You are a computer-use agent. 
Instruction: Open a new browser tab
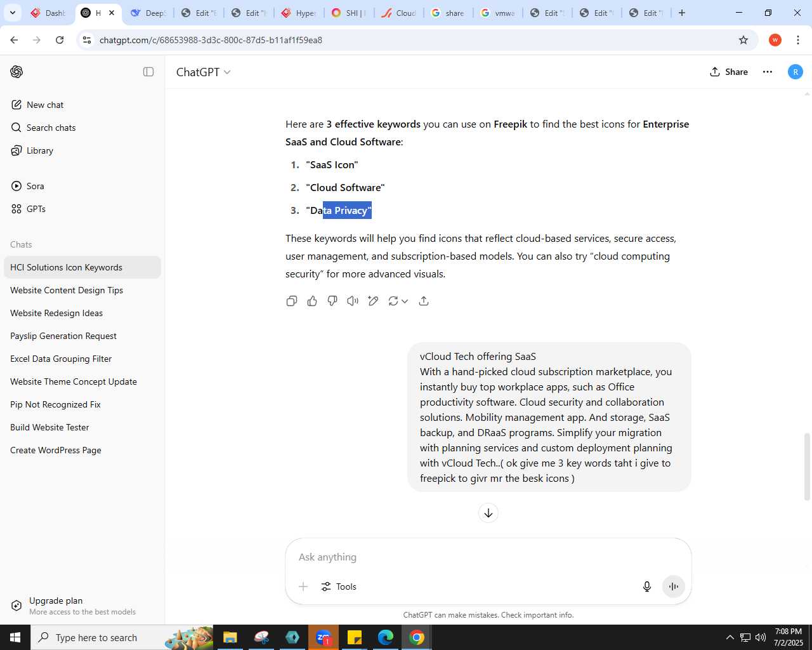pyautogui.click(x=682, y=13)
